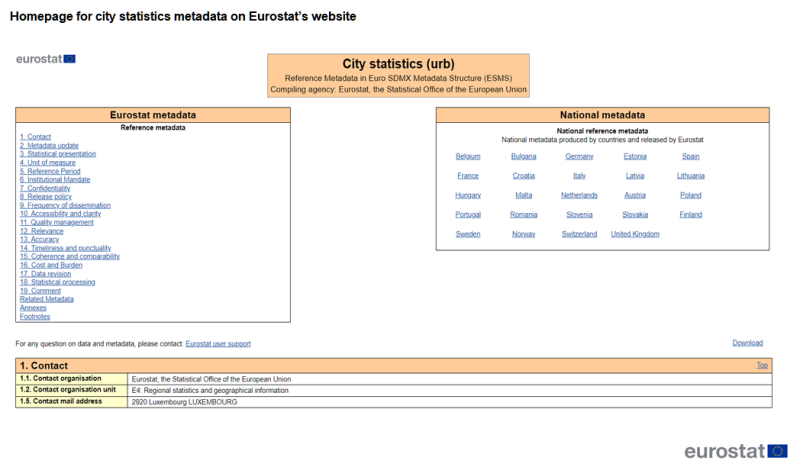
Task: Open '8. Release policy' link
Action: [x=46, y=196]
